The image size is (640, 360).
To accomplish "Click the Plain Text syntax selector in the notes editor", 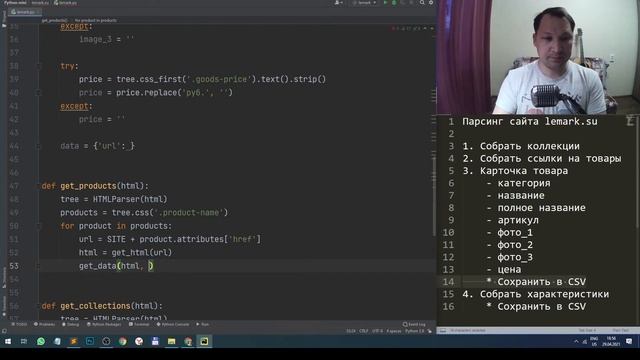I will pyautogui.click(x=620, y=330).
